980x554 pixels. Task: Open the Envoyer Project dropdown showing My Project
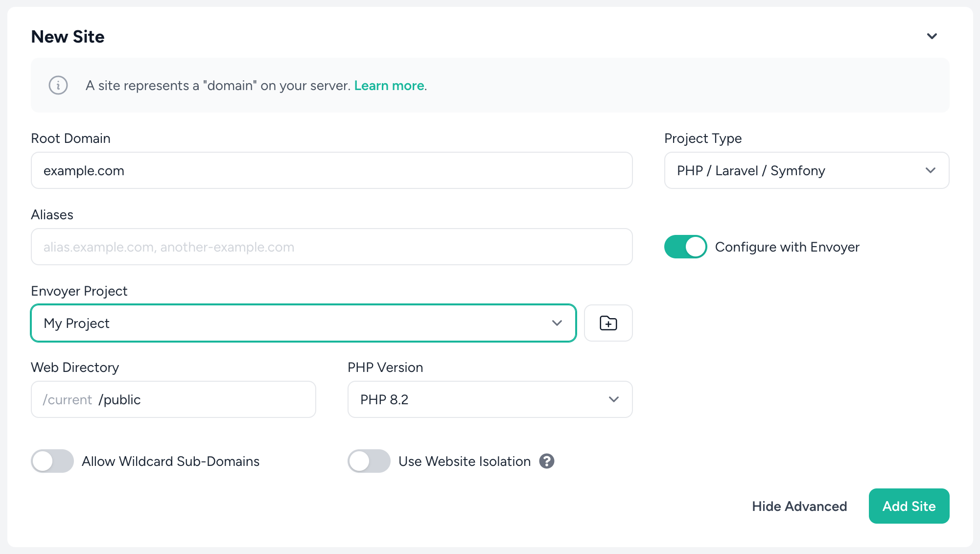(303, 323)
